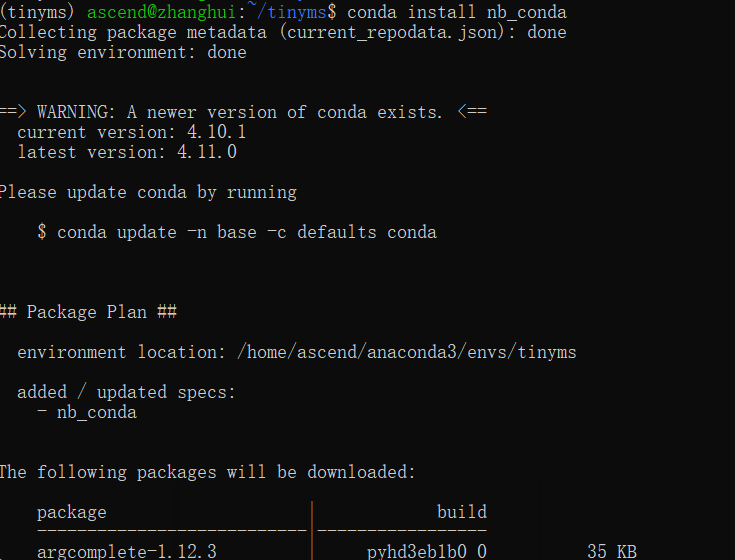Click the "Please update conda by running" line
The height and width of the screenshot is (560, 735).
click(147, 192)
